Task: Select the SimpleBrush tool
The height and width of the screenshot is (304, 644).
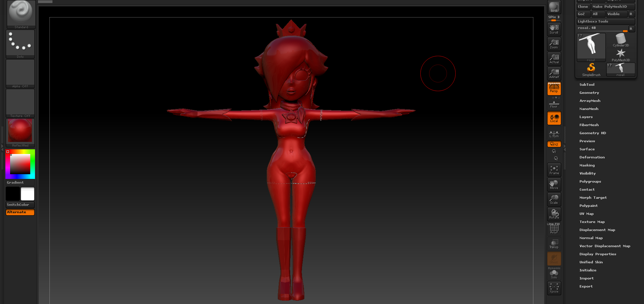Action: tap(591, 70)
